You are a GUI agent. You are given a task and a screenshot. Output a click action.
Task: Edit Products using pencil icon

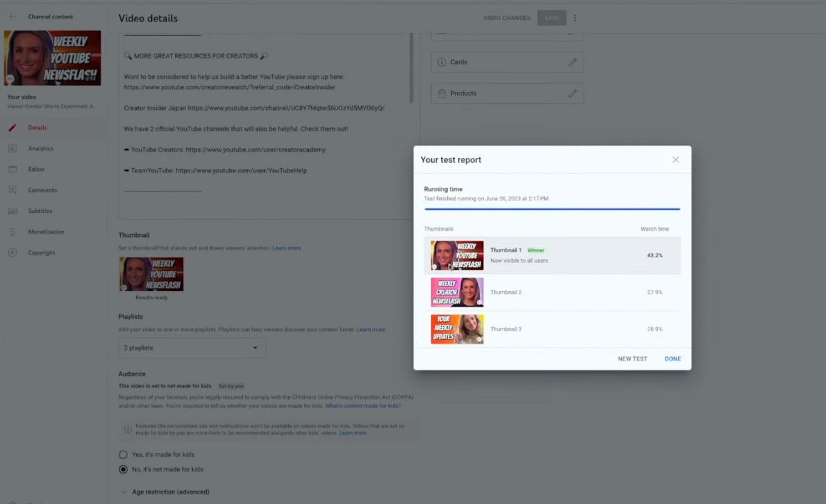[573, 93]
